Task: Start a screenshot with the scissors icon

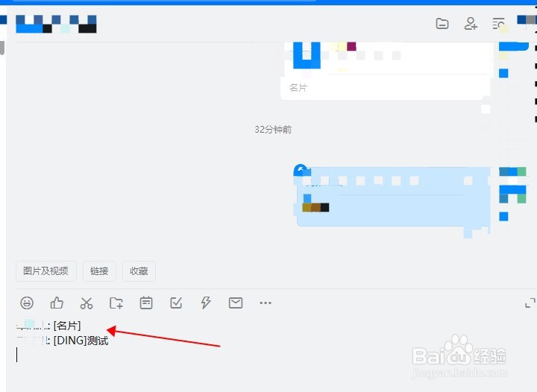Action: [87, 303]
